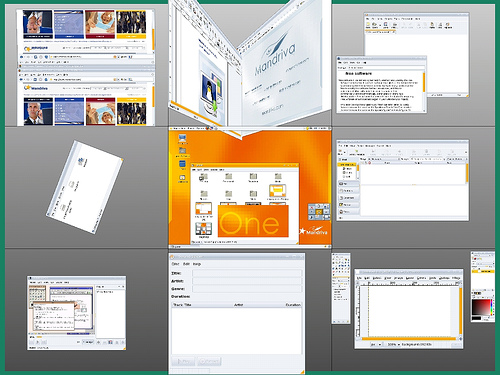Click the Track Title column header

[182, 305]
